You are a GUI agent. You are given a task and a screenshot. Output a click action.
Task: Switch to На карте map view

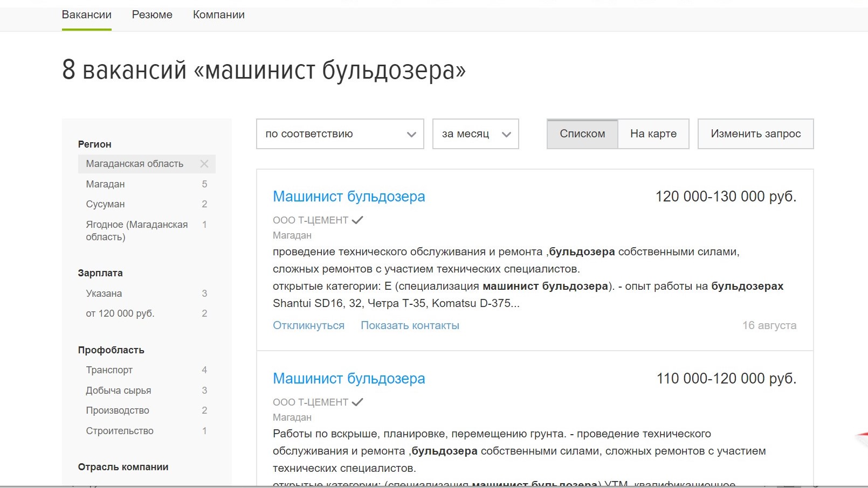pos(653,134)
